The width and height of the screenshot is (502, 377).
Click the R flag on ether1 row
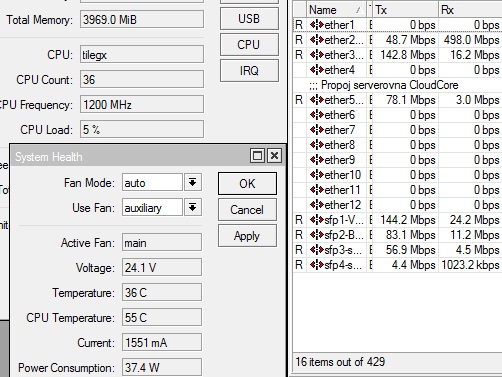pyautogui.click(x=299, y=25)
